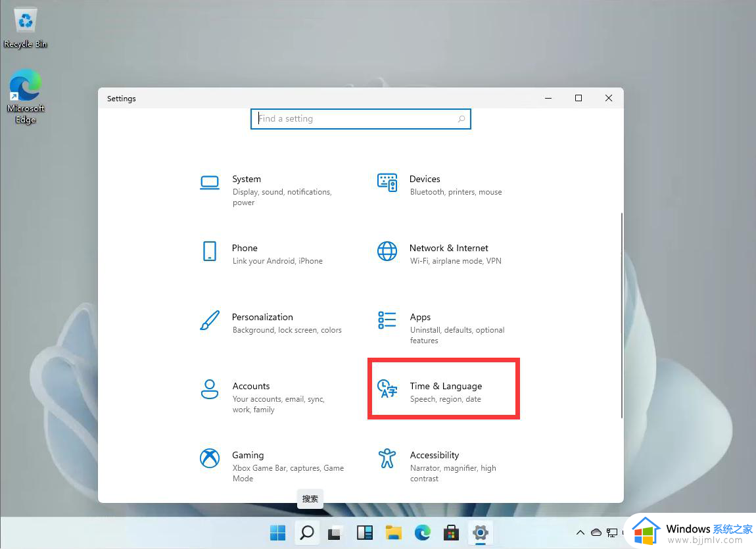This screenshot has height=549, width=756.
Task: Open taskbar Search magnifier
Action: point(306,533)
